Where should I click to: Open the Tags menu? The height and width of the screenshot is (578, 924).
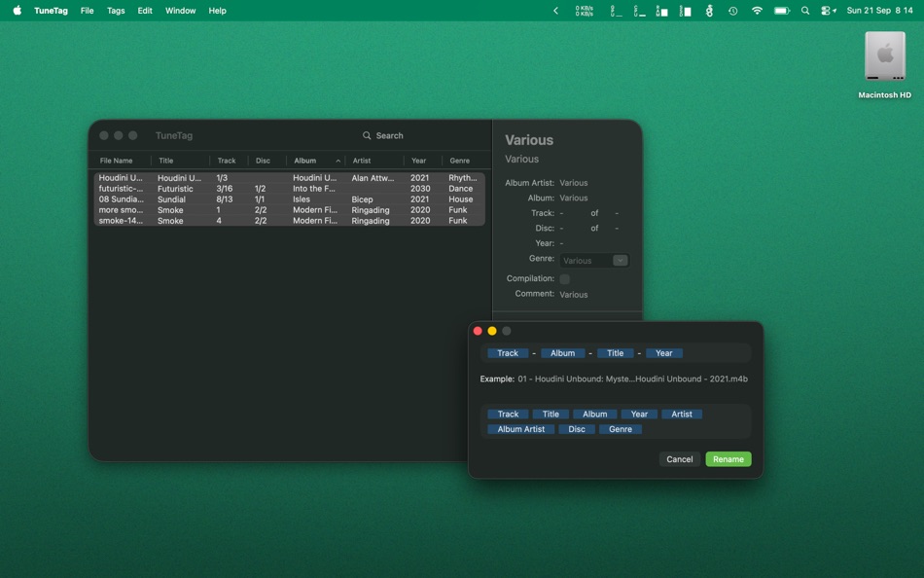(x=115, y=11)
